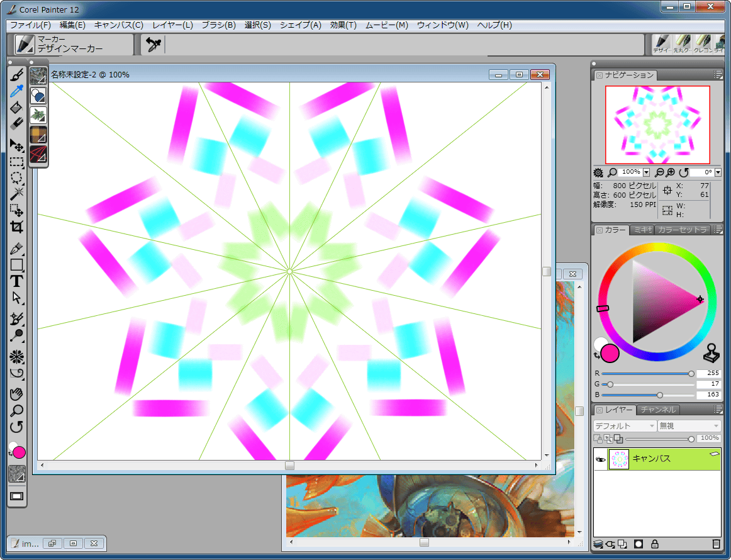Open the Navigator panel options menu

[718, 75]
